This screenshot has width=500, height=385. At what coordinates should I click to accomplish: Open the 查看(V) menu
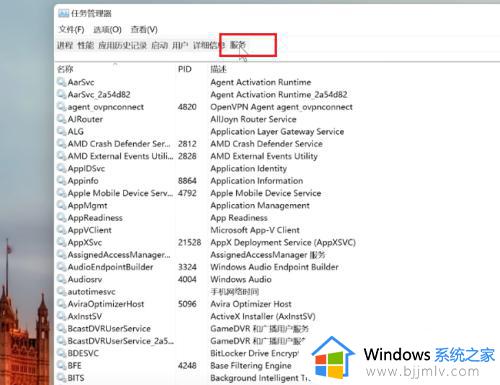(144, 30)
